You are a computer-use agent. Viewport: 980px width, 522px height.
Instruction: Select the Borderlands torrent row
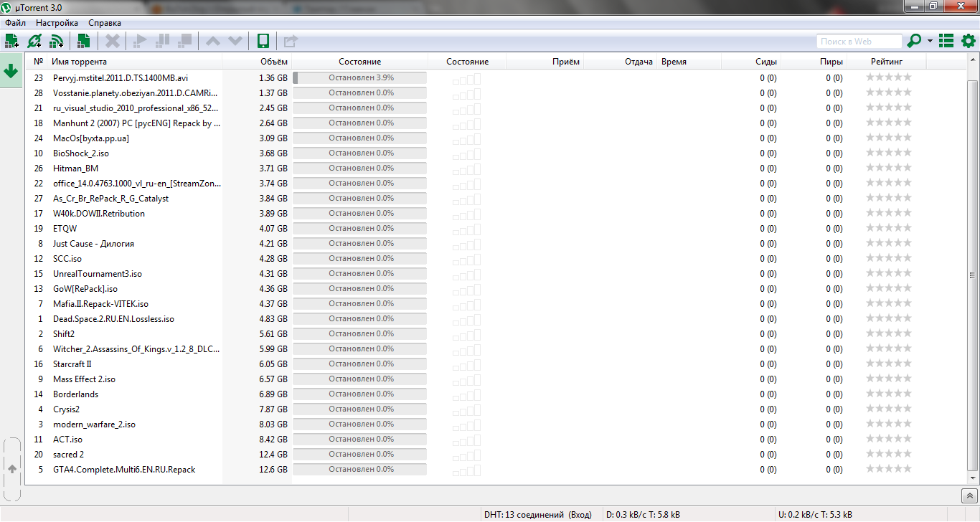(x=76, y=394)
